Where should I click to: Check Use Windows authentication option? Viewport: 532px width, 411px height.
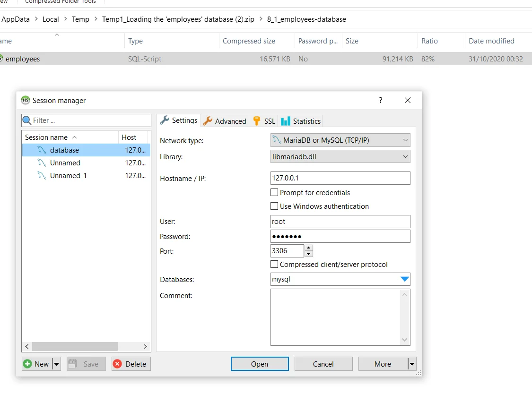coord(274,206)
